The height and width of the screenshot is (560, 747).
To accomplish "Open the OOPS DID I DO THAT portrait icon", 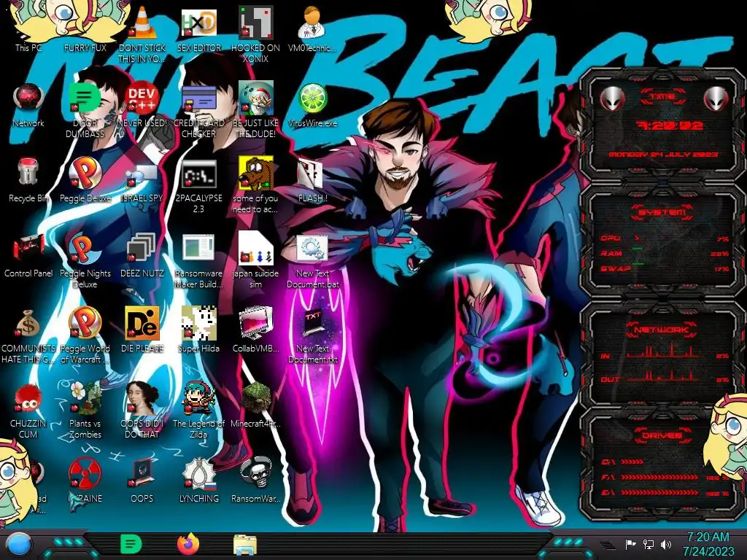I will (x=142, y=398).
